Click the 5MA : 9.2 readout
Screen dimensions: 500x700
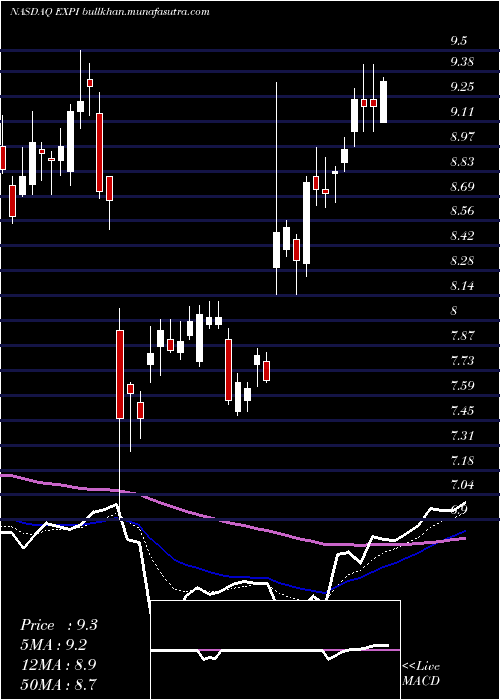tap(53, 645)
